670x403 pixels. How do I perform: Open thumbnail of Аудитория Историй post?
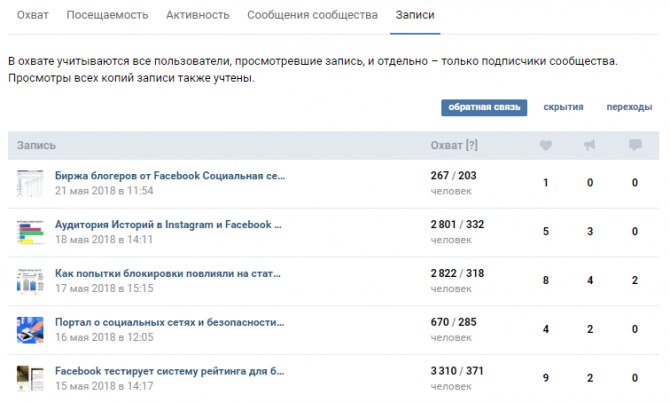[x=30, y=232]
